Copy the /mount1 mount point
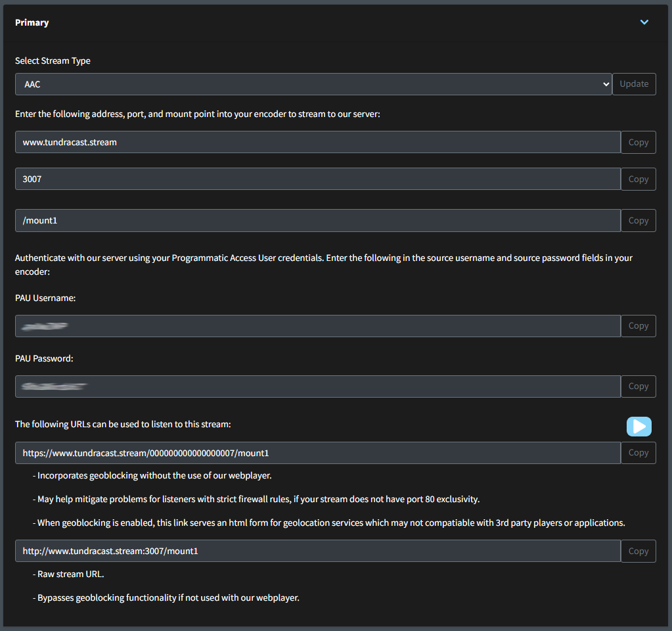Image resolution: width=672 pixels, height=631 pixels. (x=638, y=220)
